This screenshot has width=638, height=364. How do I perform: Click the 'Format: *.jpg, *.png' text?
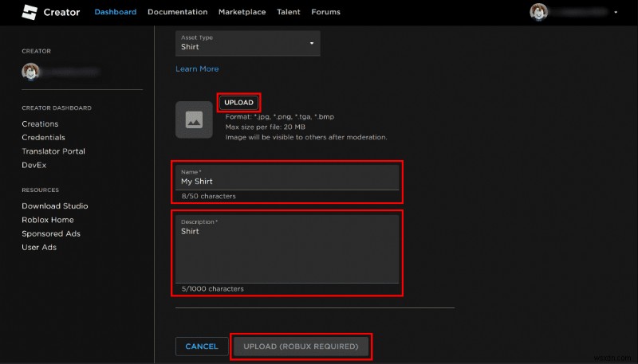pyautogui.click(x=280, y=116)
